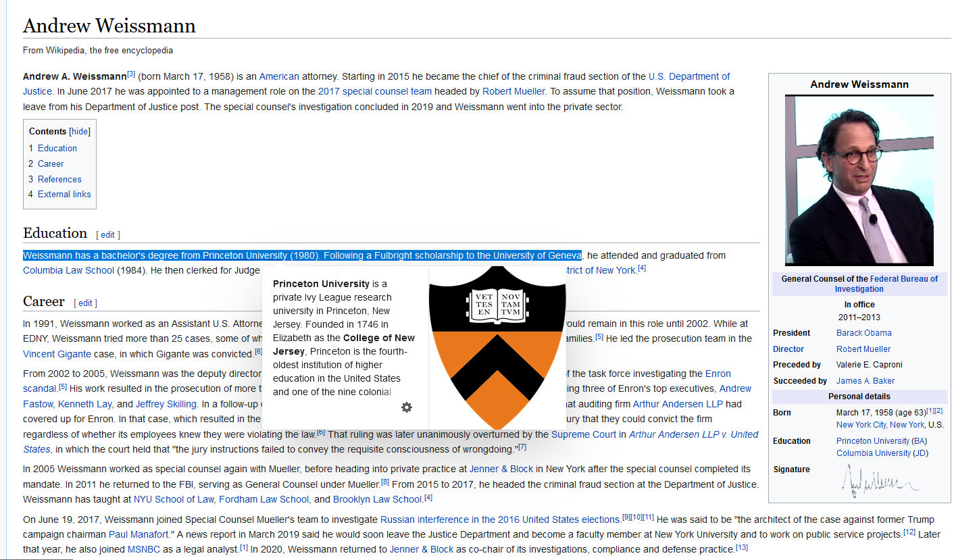The image size is (954, 560).
Task: Open citation 3 after Andrew A. Weissmann
Action: (132, 74)
